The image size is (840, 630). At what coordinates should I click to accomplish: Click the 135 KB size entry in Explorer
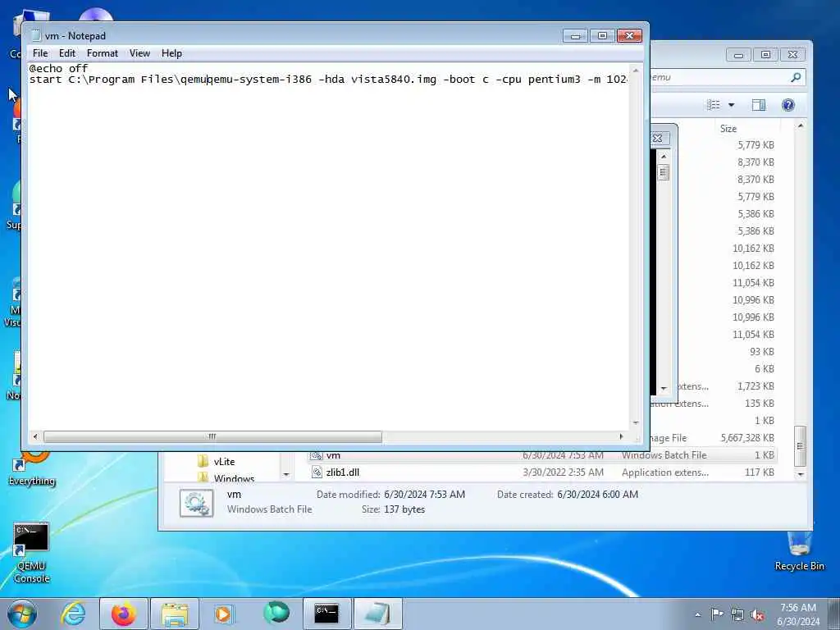[x=759, y=404]
